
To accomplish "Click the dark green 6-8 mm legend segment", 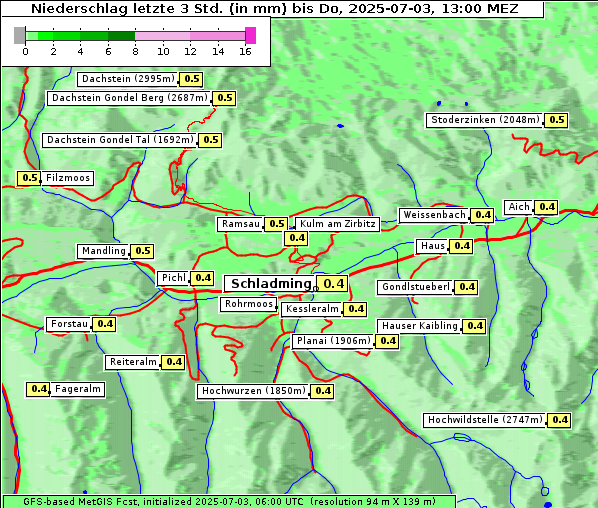I will (x=122, y=36).
